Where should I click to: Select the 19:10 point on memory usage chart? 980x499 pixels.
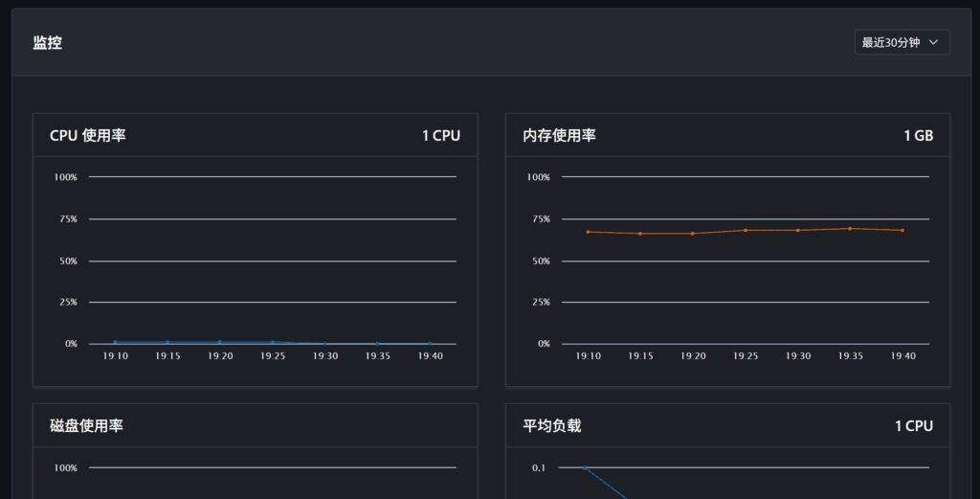pyautogui.click(x=589, y=232)
